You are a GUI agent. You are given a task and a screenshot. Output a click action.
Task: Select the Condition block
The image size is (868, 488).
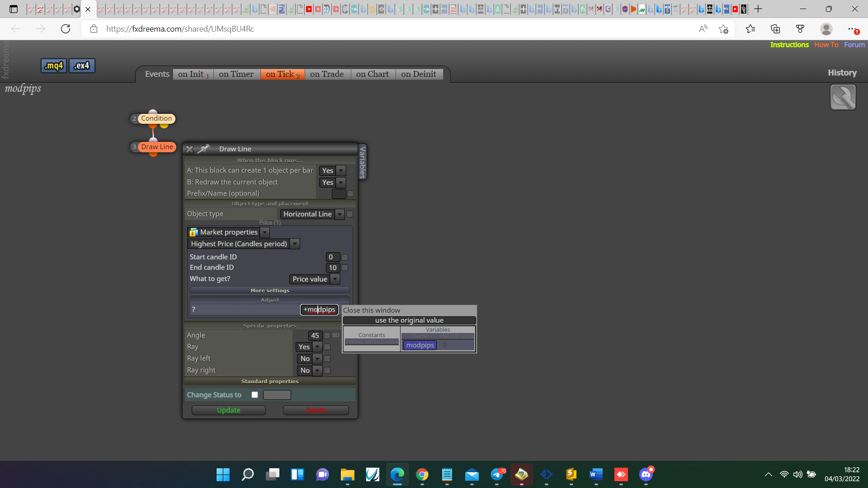(x=156, y=118)
